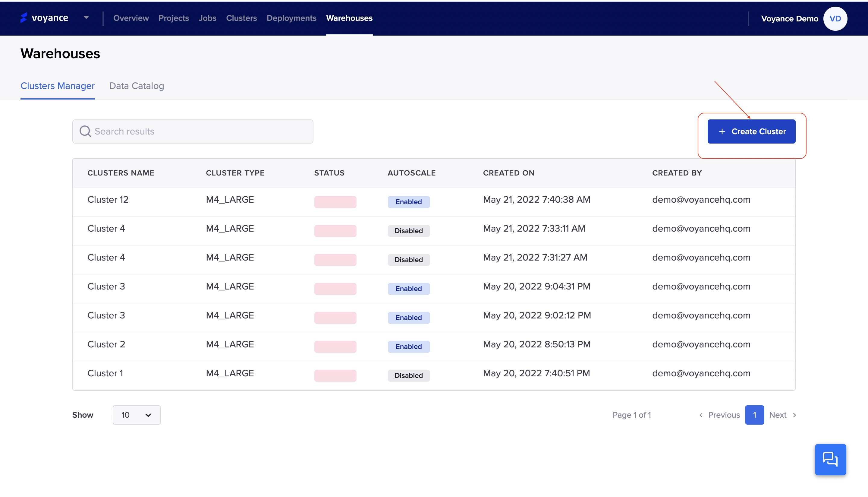Switch to the Data Catalog tab
868x497 pixels.
pos(137,86)
